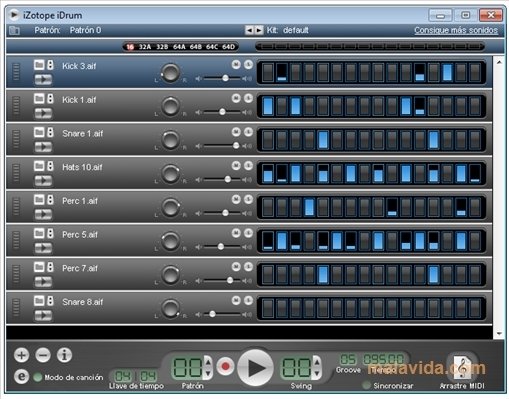Open options for Perc 7.aif part
Screen dimensions: 509x399
click(x=50, y=267)
